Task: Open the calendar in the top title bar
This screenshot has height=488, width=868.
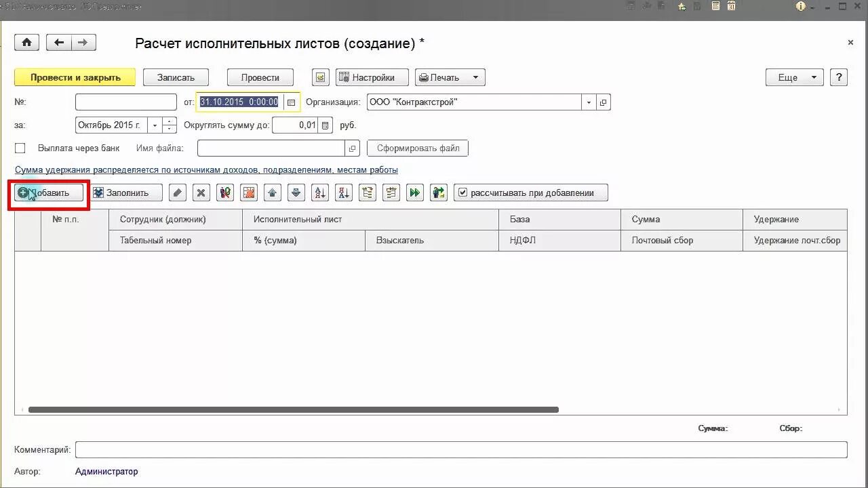Action: (x=732, y=6)
